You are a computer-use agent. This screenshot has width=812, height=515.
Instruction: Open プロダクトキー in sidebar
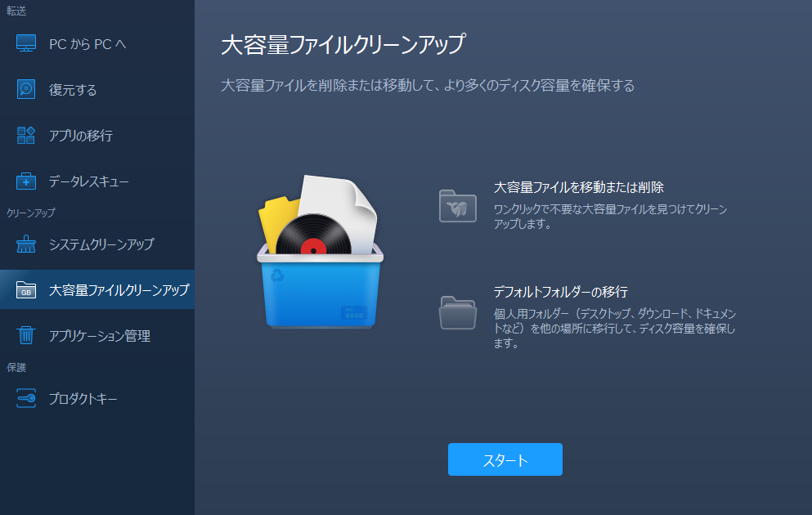pyautogui.click(x=97, y=398)
